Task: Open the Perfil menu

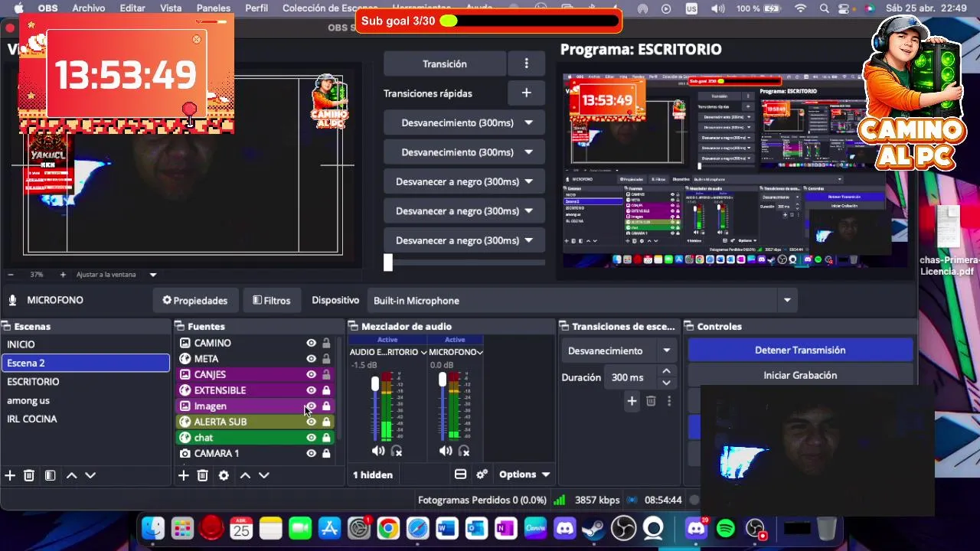Action: (256, 8)
